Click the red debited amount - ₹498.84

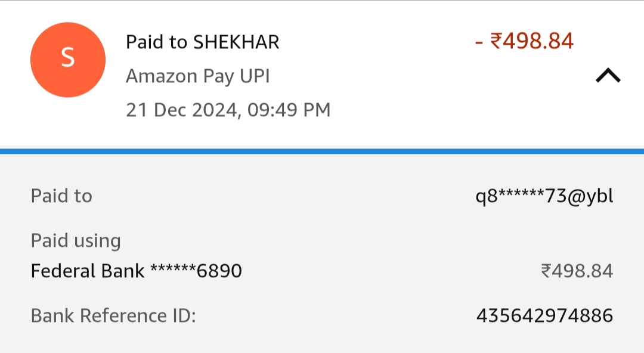click(524, 41)
